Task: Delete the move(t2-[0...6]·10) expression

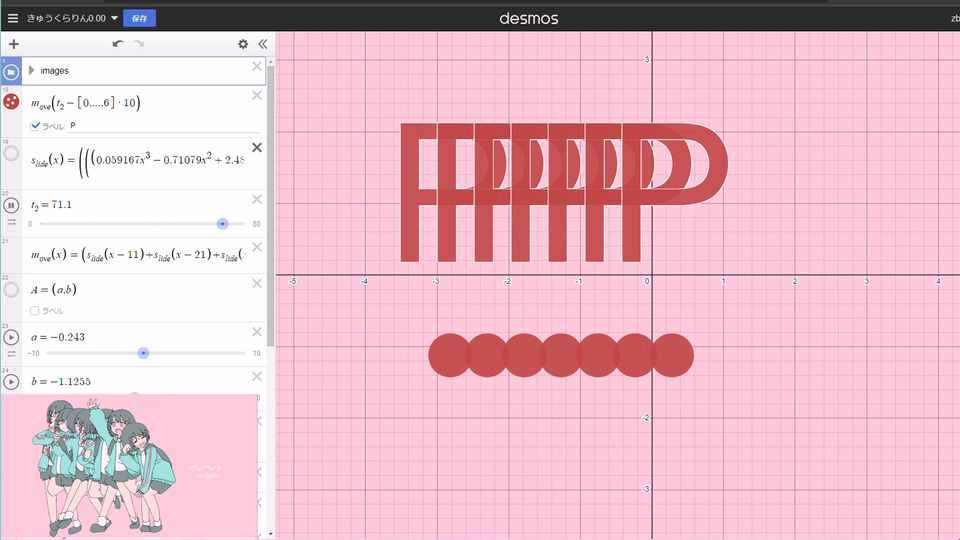Action: 257,95
